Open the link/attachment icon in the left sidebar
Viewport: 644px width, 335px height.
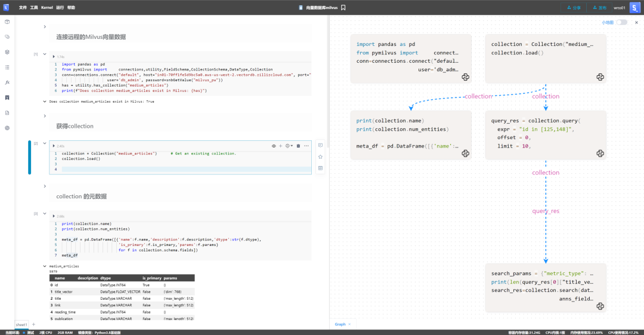click(7, 37)
